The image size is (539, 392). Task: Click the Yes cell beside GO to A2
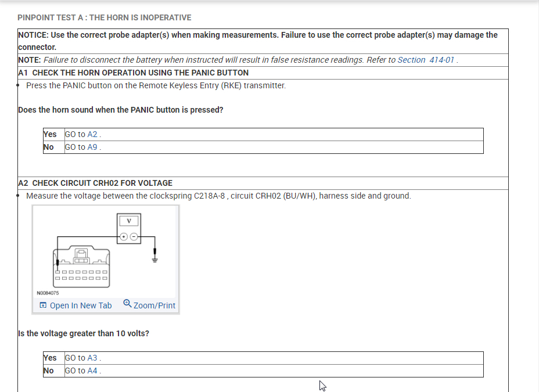tap(53, 134)
